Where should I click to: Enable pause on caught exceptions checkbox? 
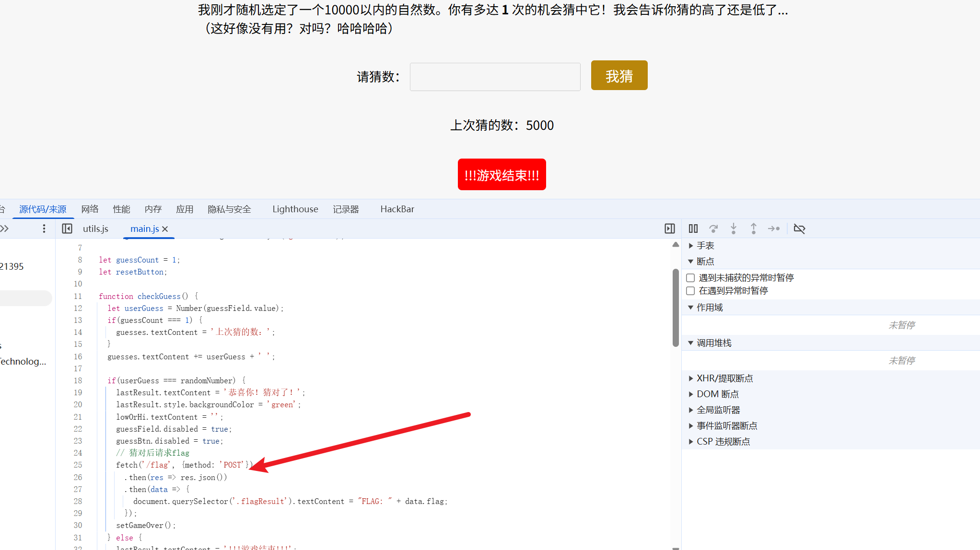pyautogui.click(x=690, y=291)
